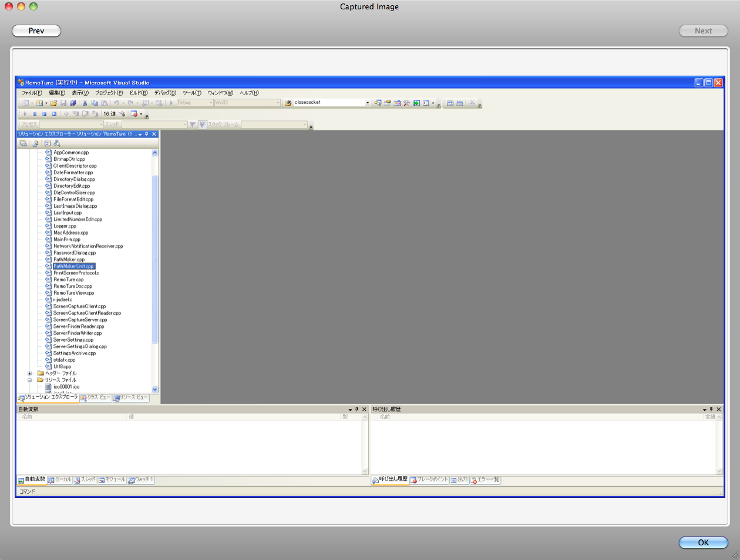The height and width of the screenshot is (560, 740).
Task: Open the closesocket find combo dropdown arrow
Action: coord(368,103)
